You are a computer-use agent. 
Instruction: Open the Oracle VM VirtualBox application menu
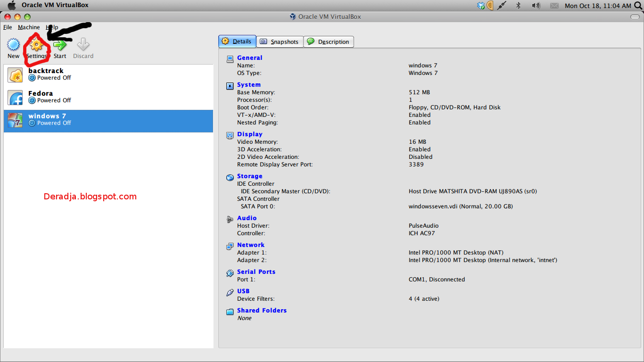55,5
